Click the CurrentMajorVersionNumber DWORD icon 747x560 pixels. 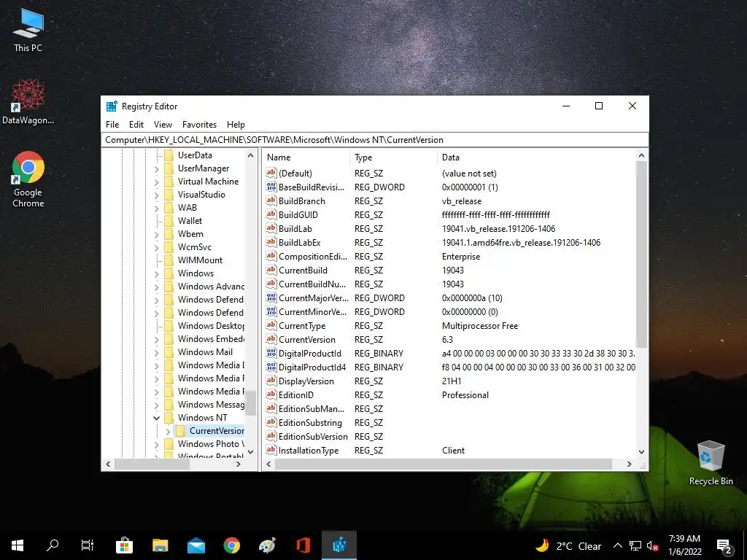coord(271,298)
